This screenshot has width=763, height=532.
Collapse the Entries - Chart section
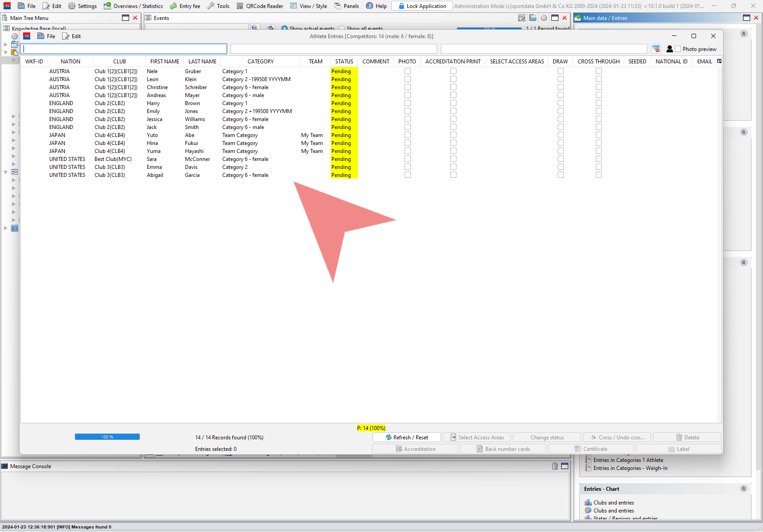coord(744,489)
